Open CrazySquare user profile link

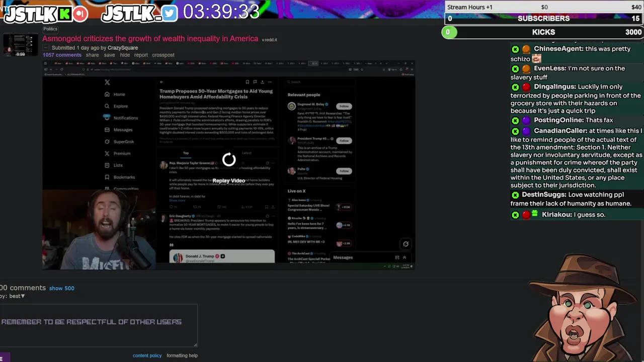click(x=123, y=48)
